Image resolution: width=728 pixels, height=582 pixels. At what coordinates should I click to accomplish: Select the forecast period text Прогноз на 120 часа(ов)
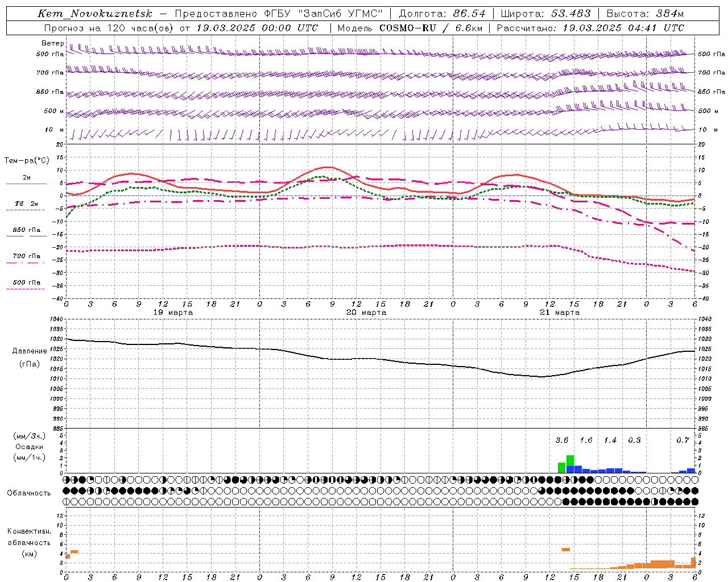point(110,28)
